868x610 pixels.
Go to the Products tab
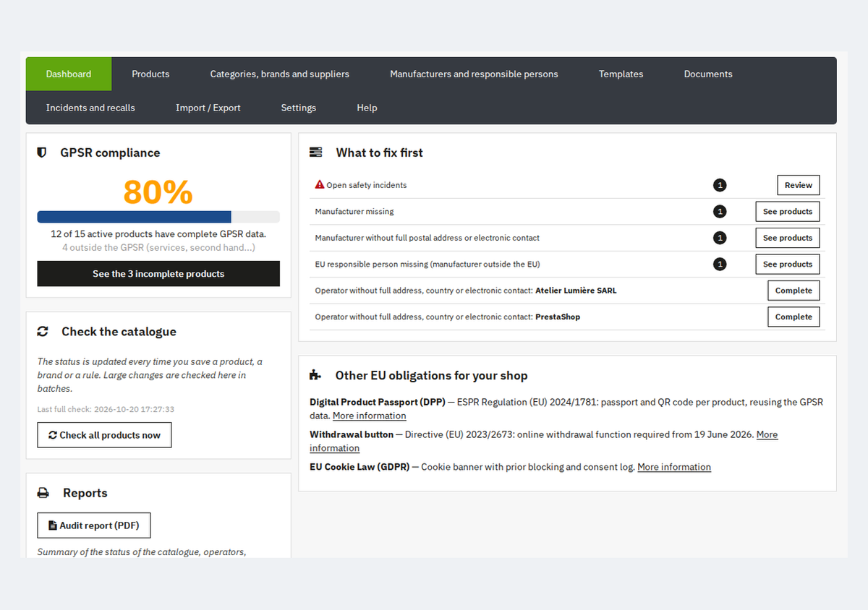[x=150, y=74]
